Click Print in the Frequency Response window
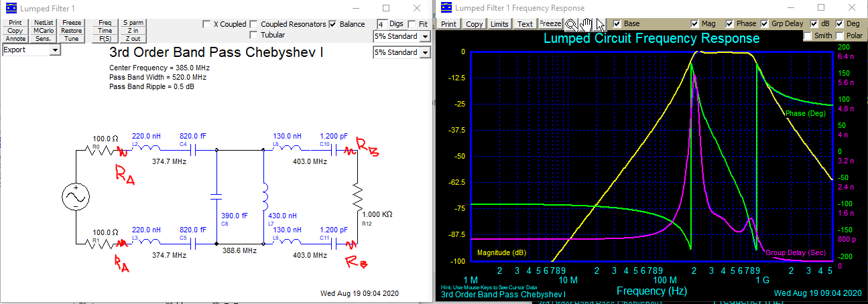 pos(448,24)
